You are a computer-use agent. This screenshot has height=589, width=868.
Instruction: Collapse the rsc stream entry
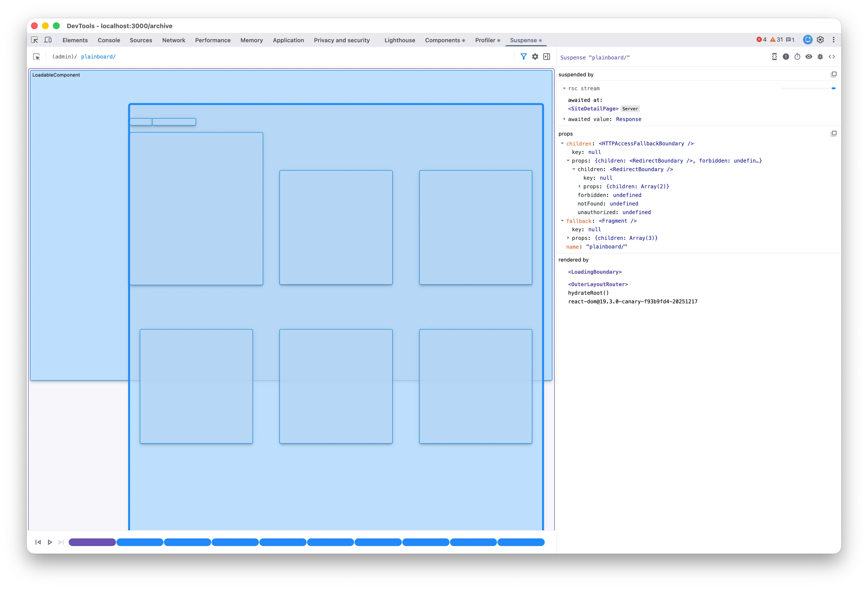point(564,89)
